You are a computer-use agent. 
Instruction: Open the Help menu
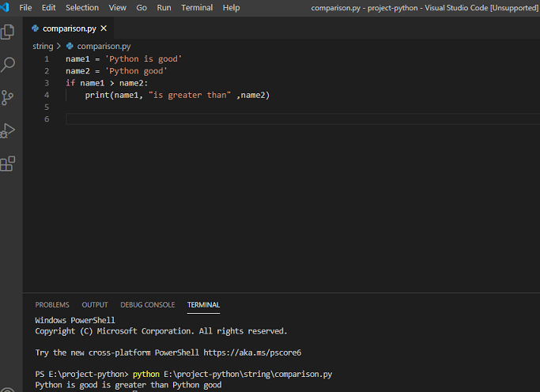[231, 8]
